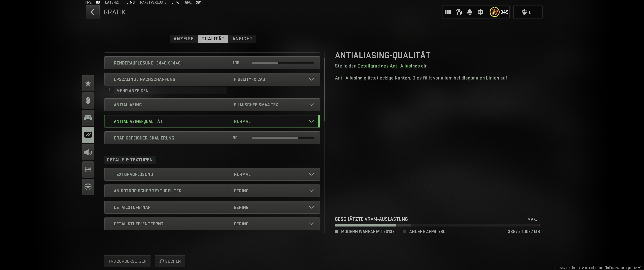Adjust the Grafikspeicher-Skalierung slider
The height and width of the screenshot is (270, 644).
point(282,138)
